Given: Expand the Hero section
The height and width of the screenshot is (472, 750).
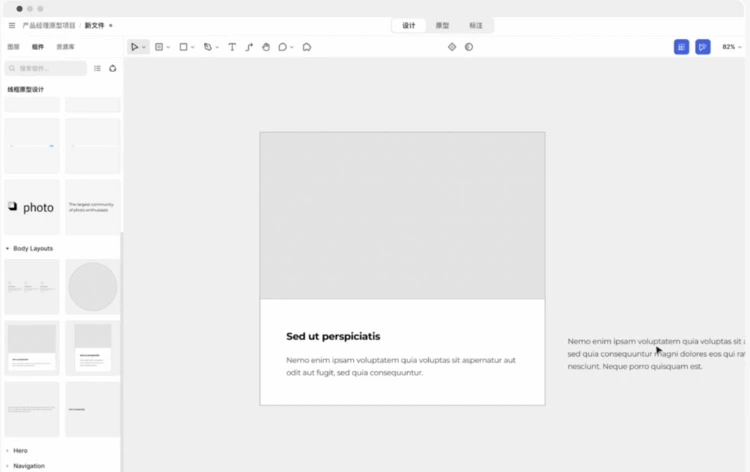Looking at the screenshot, I should tap(8, 451).
